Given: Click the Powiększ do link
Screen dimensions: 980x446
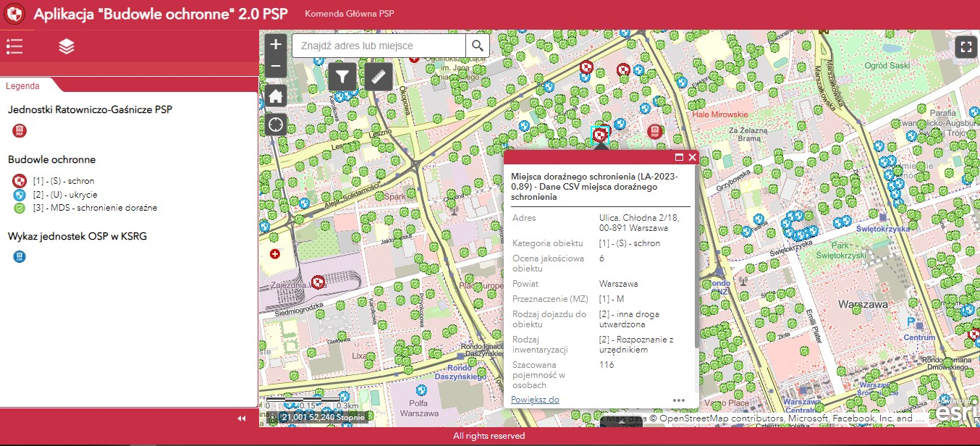Looking at the screenshot, I should coord(535,400).
